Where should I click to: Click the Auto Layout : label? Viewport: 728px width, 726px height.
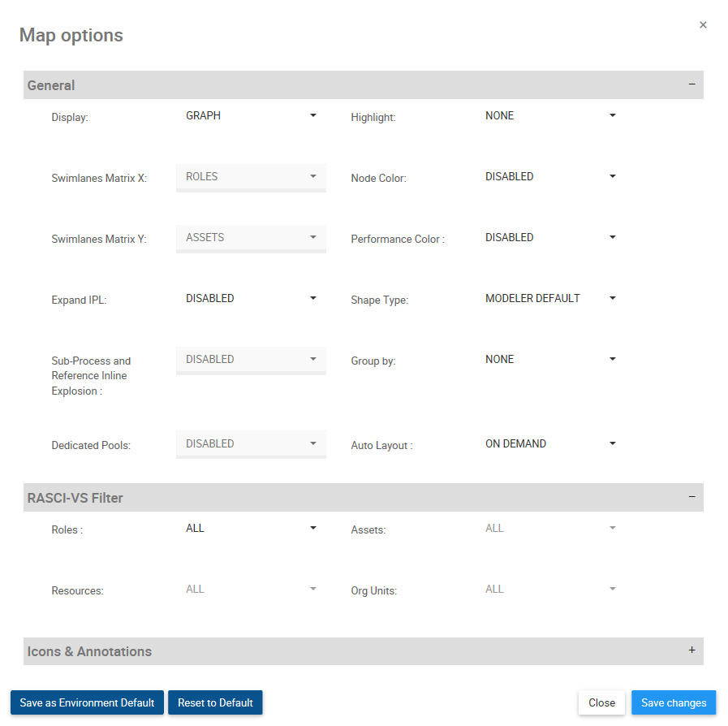(x=381, y=446)
